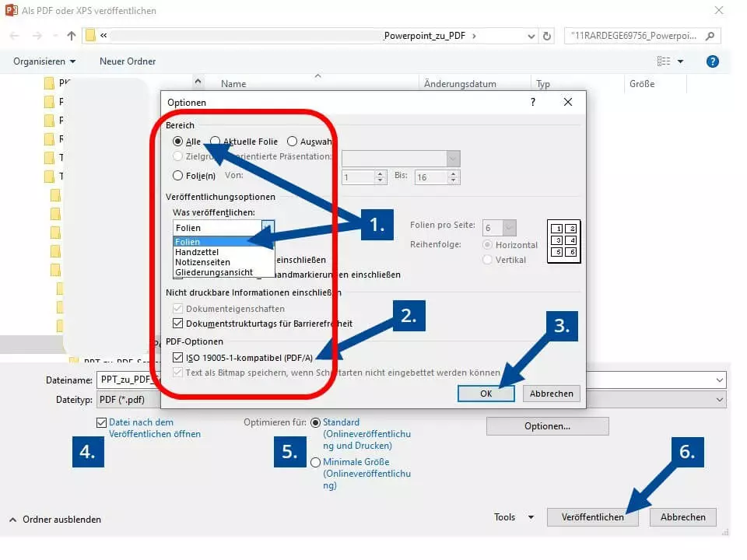Go up one folder level
The height and width of the screenshot is (560, 747).
tap(72, 36)
